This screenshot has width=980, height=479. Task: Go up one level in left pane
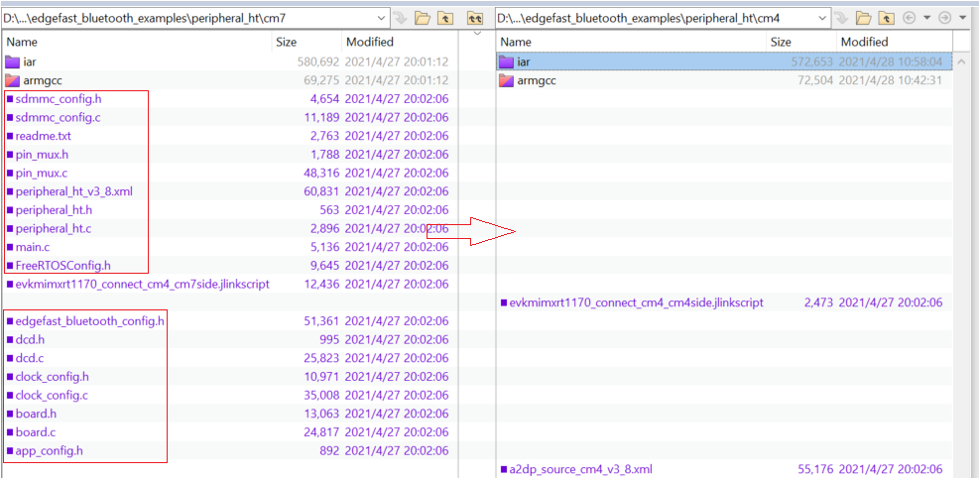445,18
